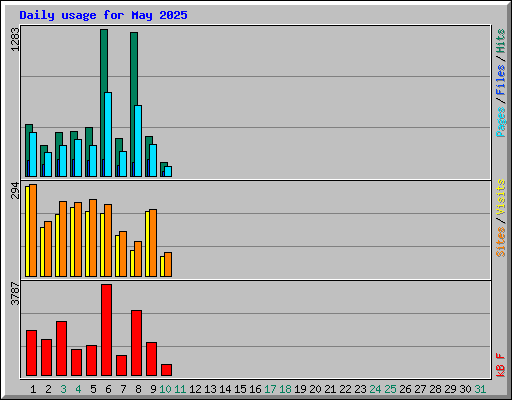Click the 294 axis value
Viewport: 512px width, 400px height.
(x=15, y=190)
